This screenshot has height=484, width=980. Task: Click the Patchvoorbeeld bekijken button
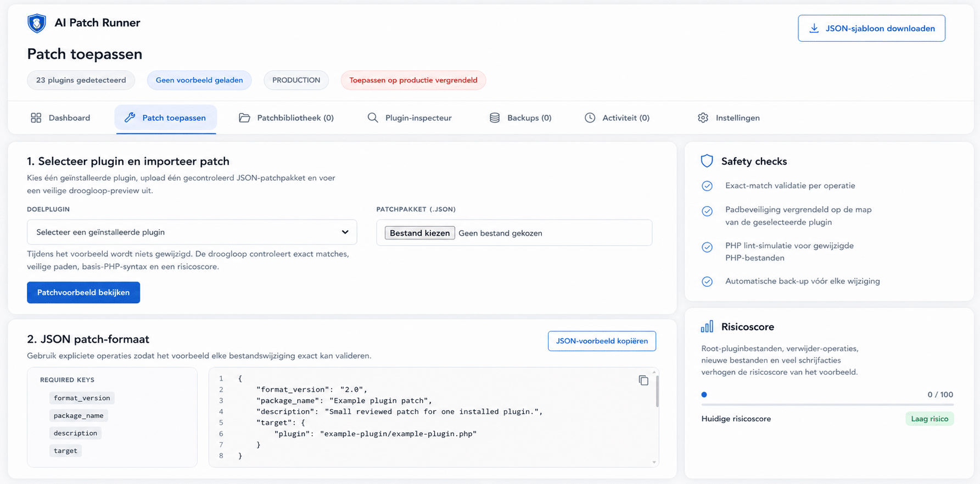[83, 293]
